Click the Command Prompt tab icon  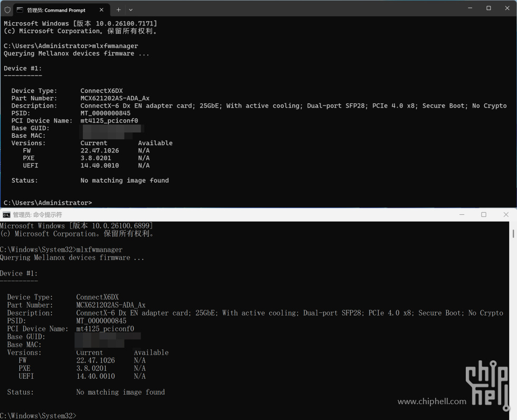20,9
